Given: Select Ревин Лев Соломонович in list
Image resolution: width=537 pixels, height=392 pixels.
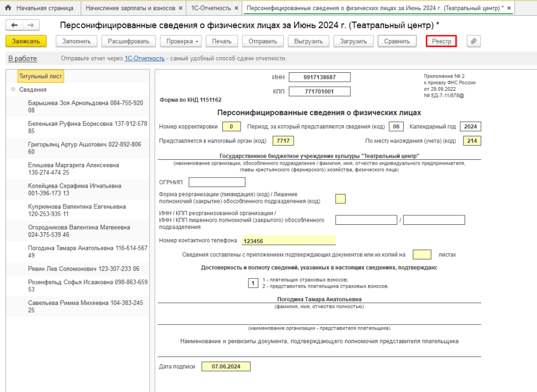Looking at the screenshot, I should click(x=83, y=269).
